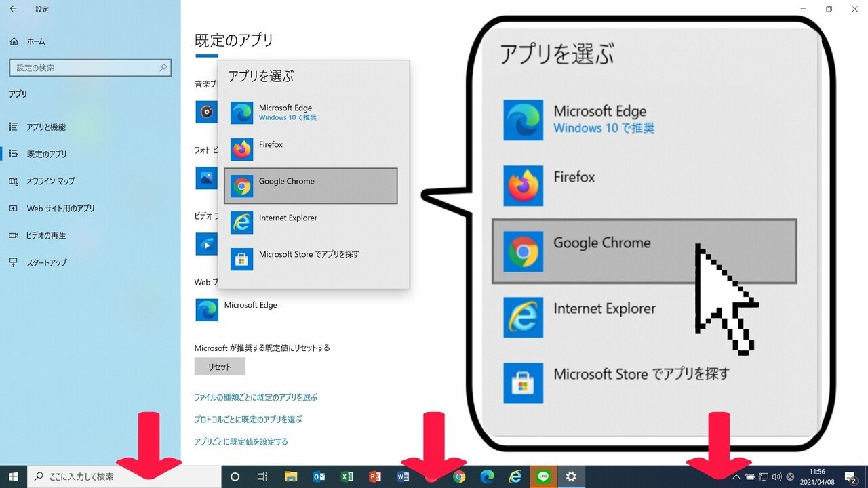
Task: Choose Firefox in the popup, not the enlarged callout
Action: point(311,149)
